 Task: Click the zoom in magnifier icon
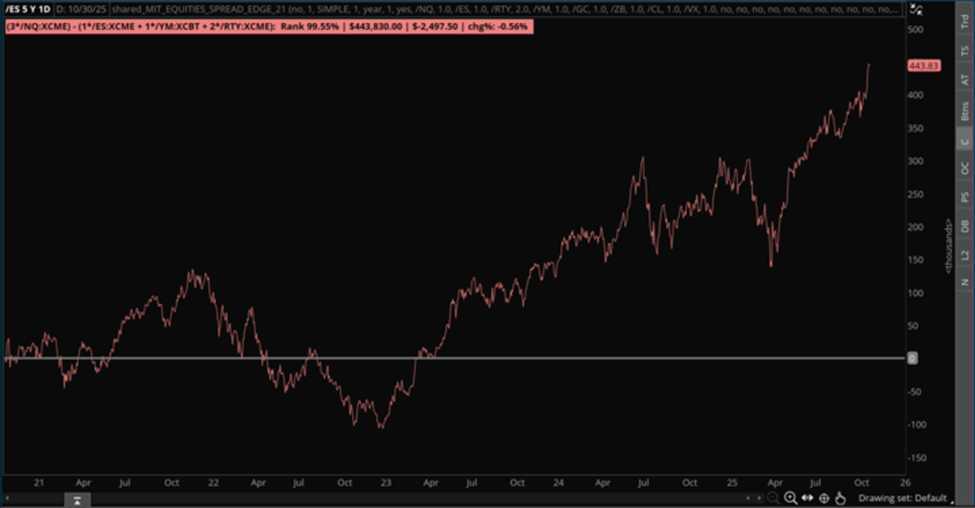[x=791, y=497]
